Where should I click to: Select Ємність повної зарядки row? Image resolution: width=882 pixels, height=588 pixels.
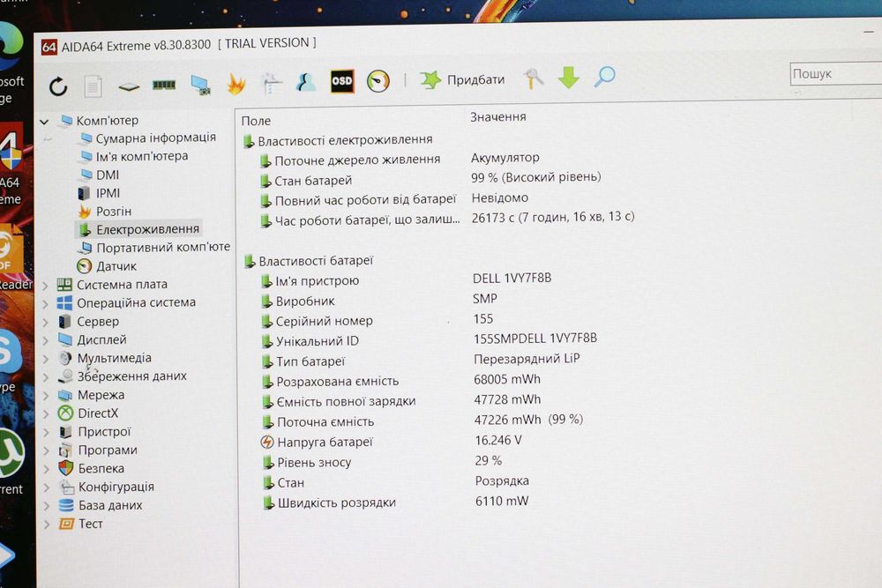[x=402, y=401]
